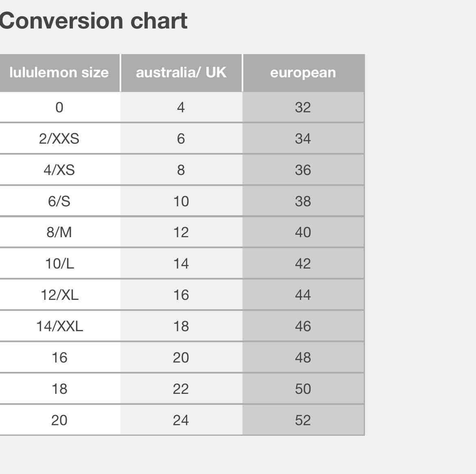Click european size 48 cell
This screenshot has width=476, height=474.
pos(303,357)
